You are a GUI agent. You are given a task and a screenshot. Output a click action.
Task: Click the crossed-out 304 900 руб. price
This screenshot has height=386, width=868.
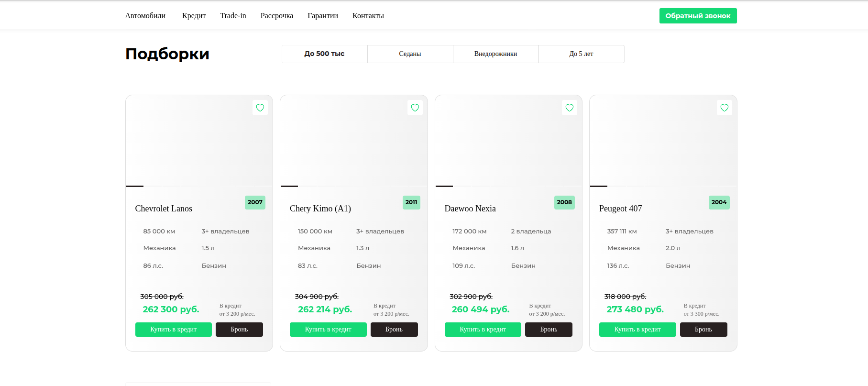tap(317, 297)
